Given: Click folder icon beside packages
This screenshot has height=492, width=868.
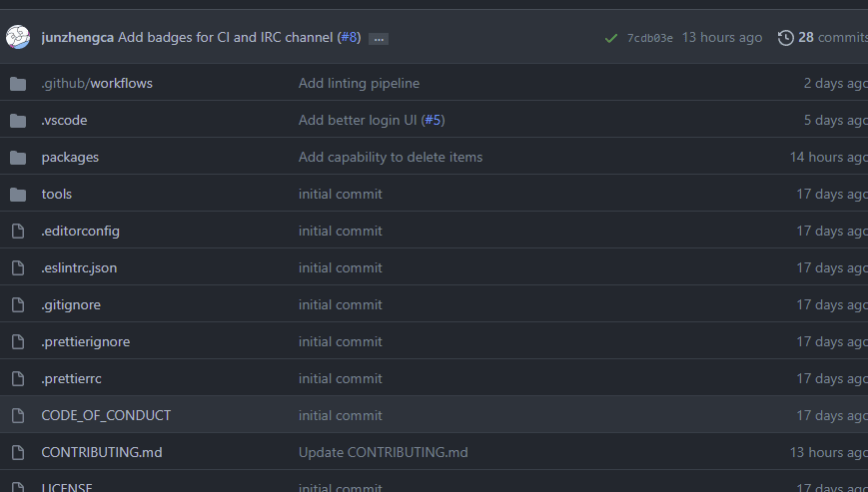Looking at the screenshot, I should pyautogui.click(x=18, y=158).
